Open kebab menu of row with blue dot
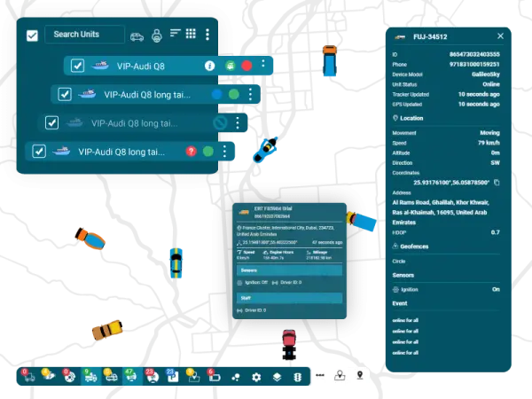The width and height of the screenshot is (532, 399). 250,94
